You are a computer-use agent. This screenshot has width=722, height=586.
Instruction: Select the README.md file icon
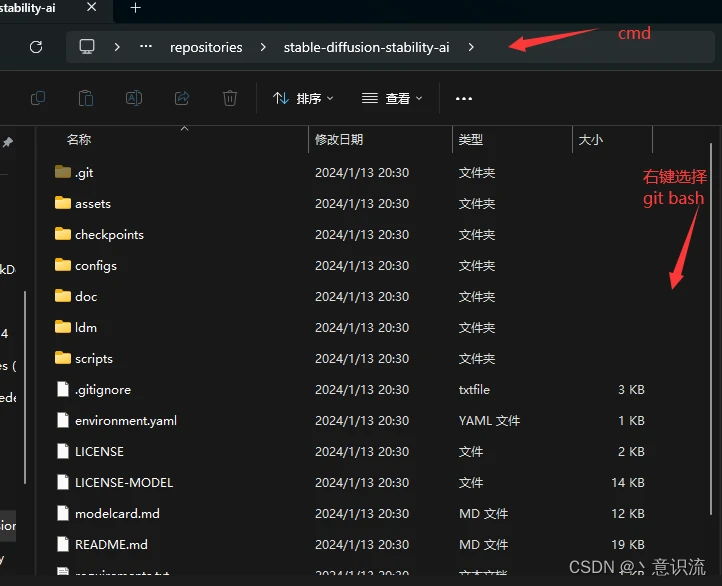point(63,544)
